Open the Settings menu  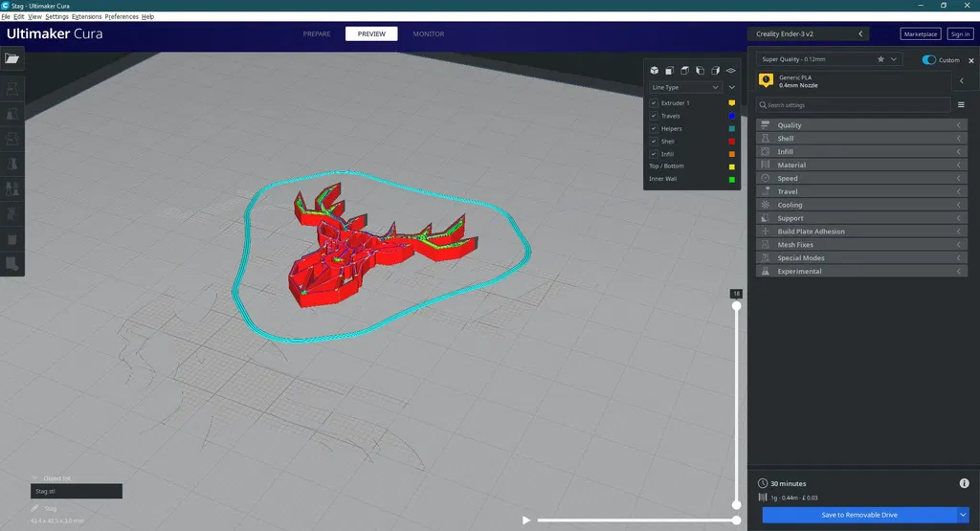(56, 17)
